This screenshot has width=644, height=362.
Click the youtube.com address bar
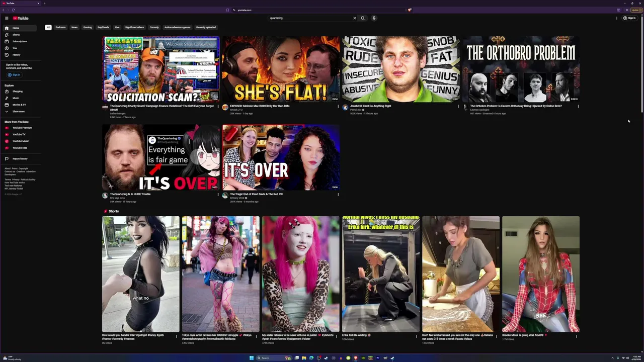click(320, 10)
